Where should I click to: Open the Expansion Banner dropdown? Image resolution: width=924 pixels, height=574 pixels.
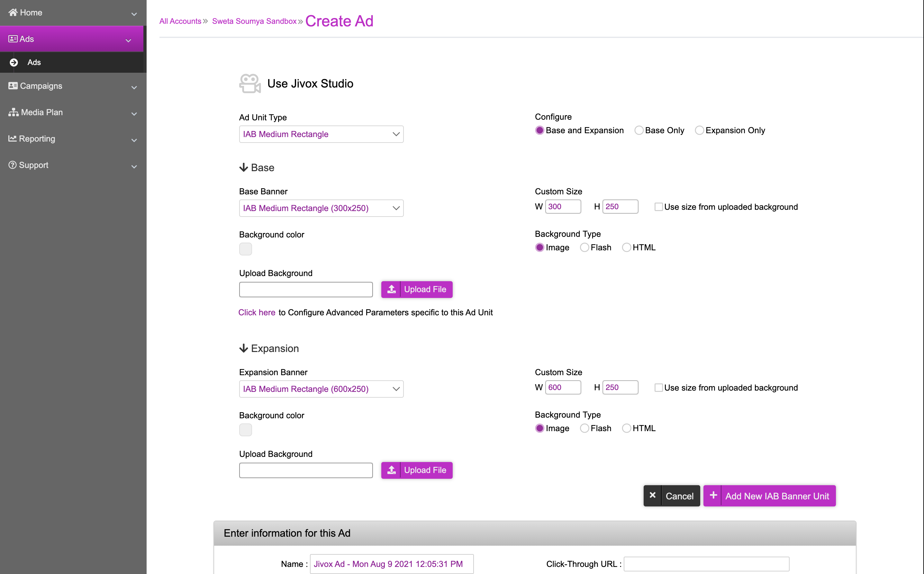coord(321,389)
